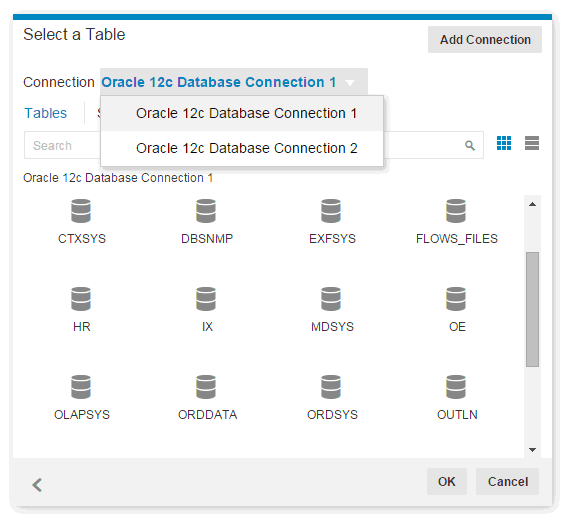568x521 pixels.
Task: Open the CTXSYS schema database icon
Action: point(81,211)
